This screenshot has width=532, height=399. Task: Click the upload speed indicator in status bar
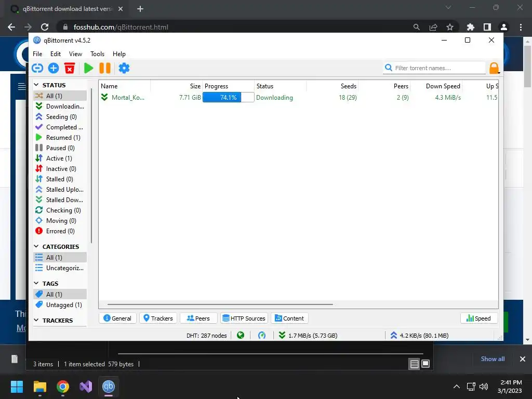pyautogui.click(x=419, y=336)
